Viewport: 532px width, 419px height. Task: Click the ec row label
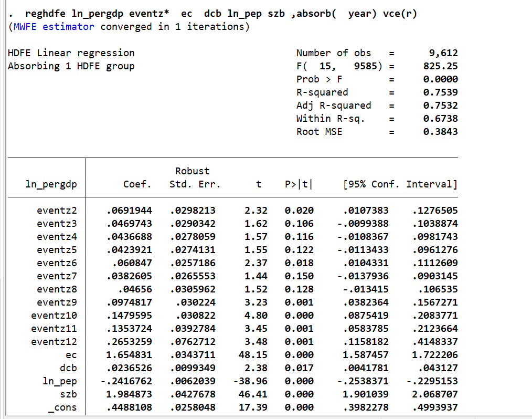(71, 355)
